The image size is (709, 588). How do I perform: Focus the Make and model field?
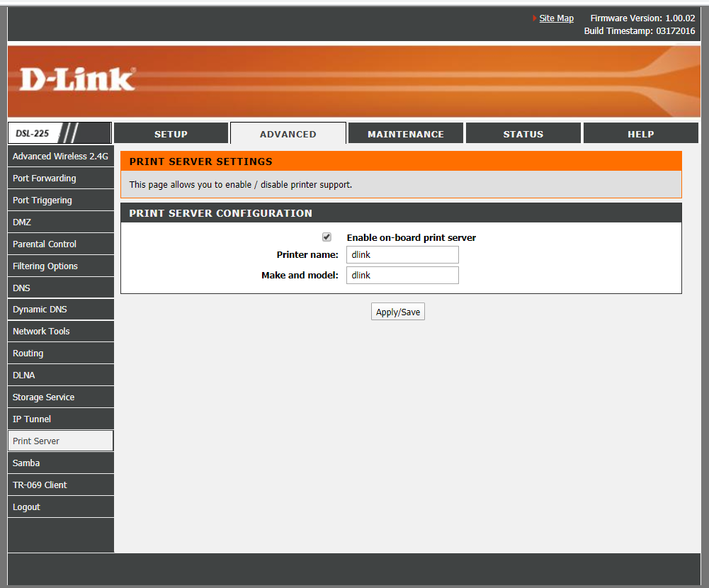[x=402, y=275]
